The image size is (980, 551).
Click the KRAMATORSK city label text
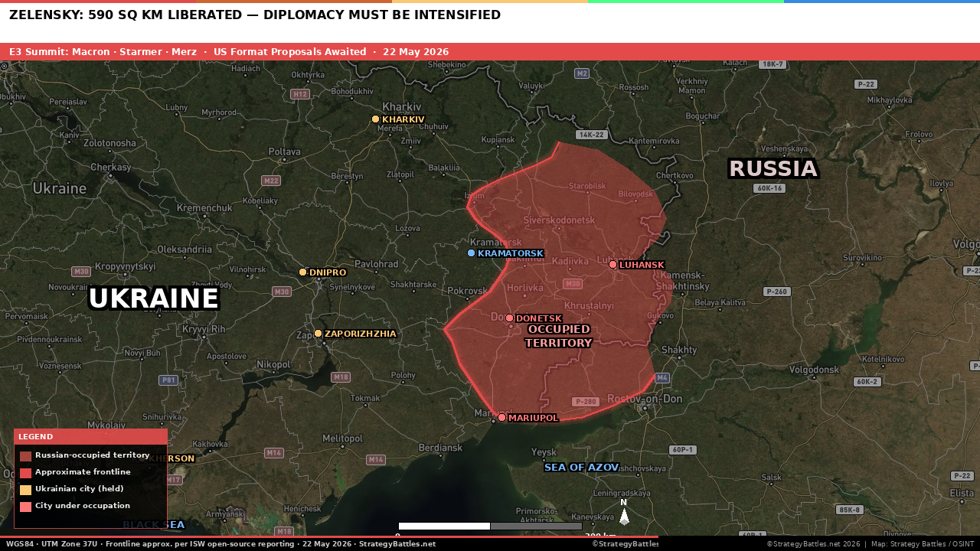pyautogui.click(x=511, y=254)
